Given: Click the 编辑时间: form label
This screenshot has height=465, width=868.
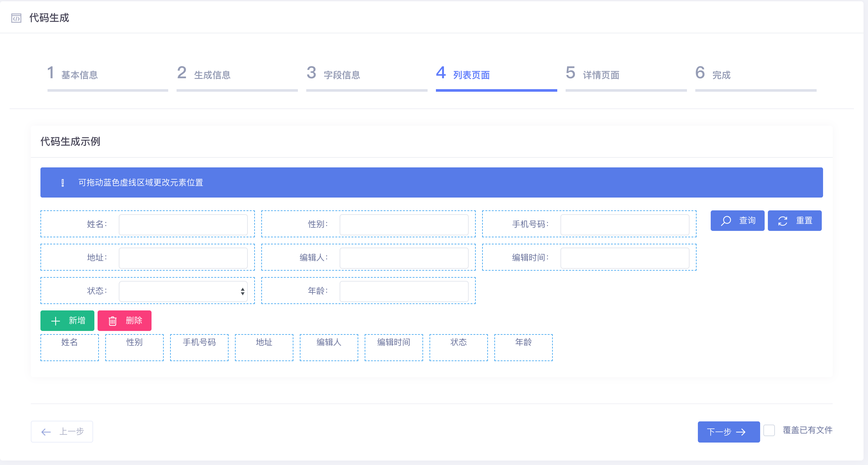Looking at the screenshot, I should click(530, 258).
